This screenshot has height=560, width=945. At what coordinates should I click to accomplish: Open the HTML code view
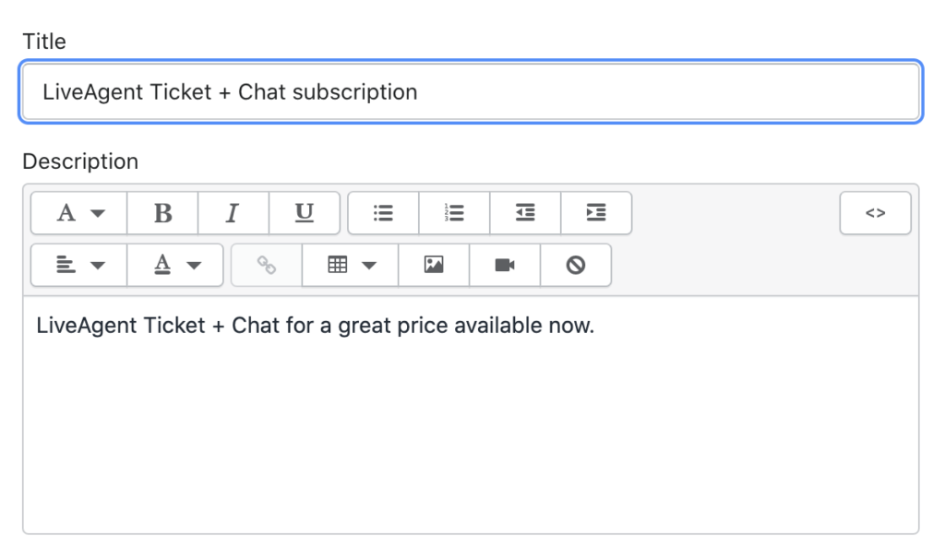875,213
